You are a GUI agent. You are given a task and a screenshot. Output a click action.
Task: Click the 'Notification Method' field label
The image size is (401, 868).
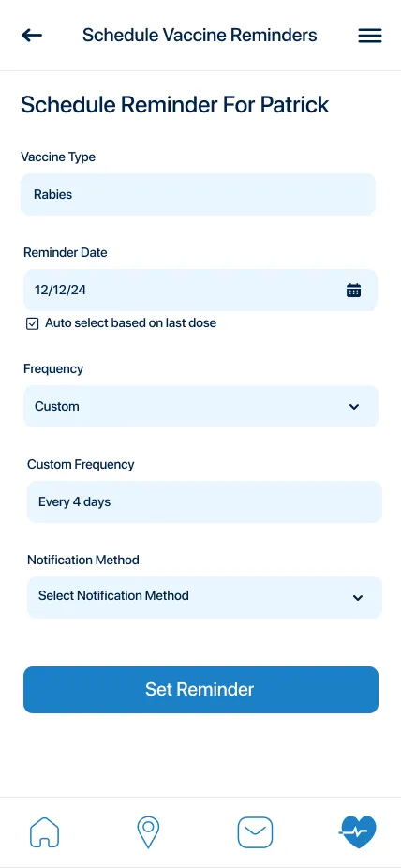coord(83,560)
